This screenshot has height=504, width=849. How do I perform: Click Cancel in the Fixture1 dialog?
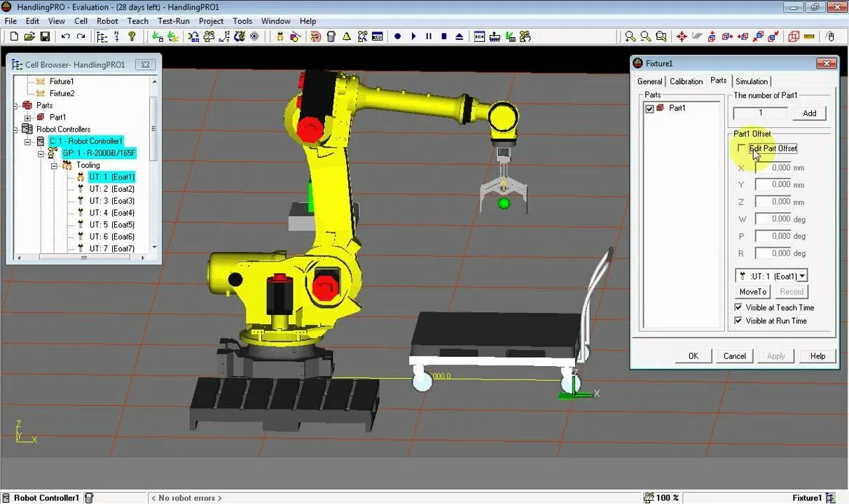tap(734, 356)
